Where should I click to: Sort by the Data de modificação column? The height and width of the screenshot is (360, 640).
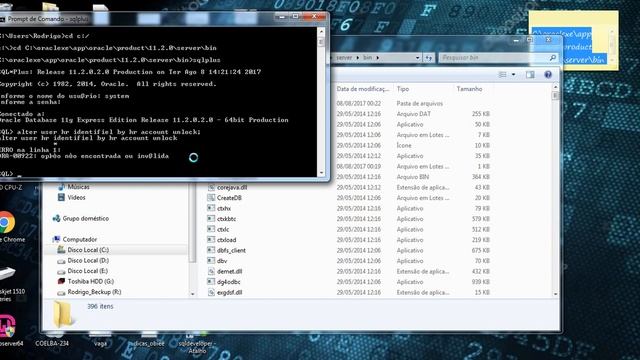(362, 89)
